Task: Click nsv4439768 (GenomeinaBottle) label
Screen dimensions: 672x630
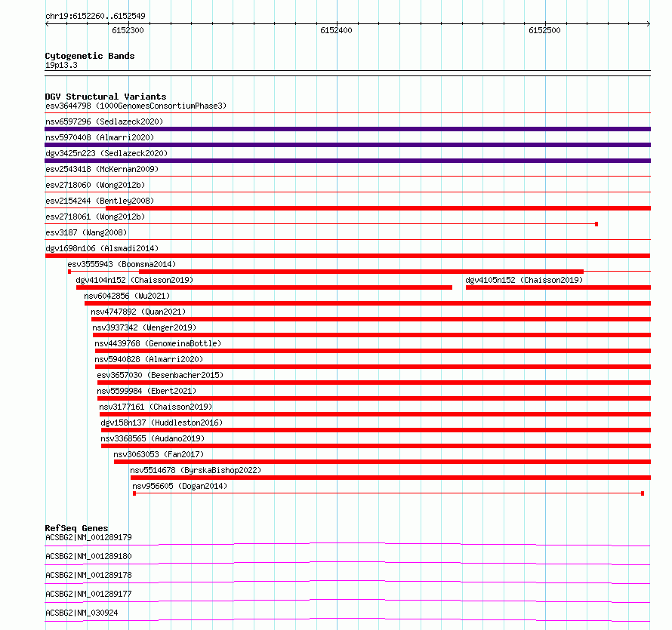Action: pyautogui.click(x=158, y=343)
